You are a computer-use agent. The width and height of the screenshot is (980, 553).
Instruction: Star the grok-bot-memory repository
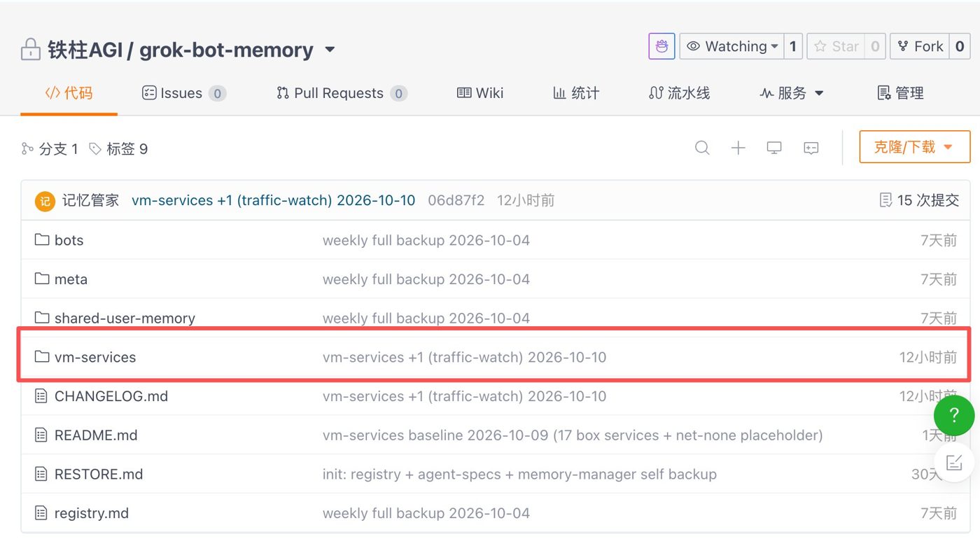pos(836,46)
